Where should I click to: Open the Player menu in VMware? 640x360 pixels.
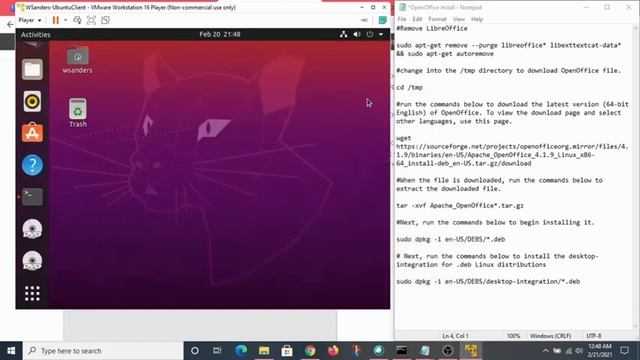[29, 20]
